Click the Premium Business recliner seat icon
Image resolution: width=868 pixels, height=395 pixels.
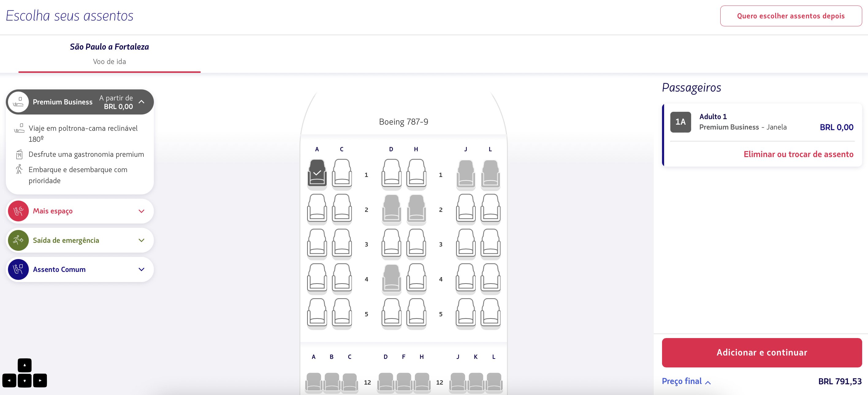click(18, 102)
